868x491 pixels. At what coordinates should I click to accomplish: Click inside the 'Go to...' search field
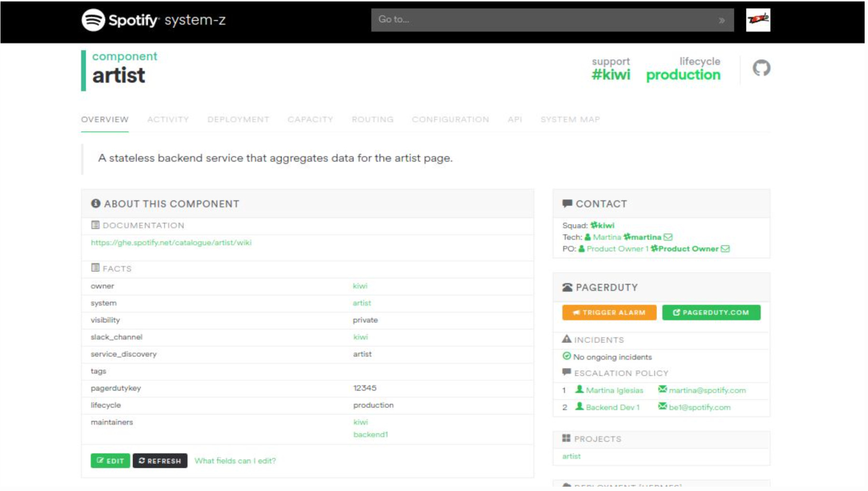530,20
